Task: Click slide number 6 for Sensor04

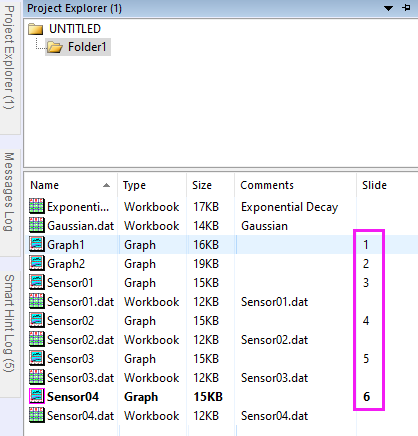Action: tap(366, 397)
